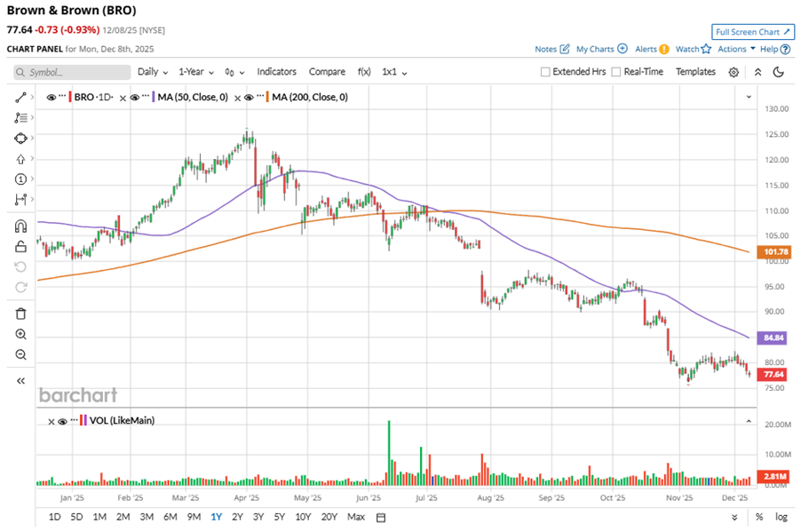Select the trend line drawing tool

point(20,97)
